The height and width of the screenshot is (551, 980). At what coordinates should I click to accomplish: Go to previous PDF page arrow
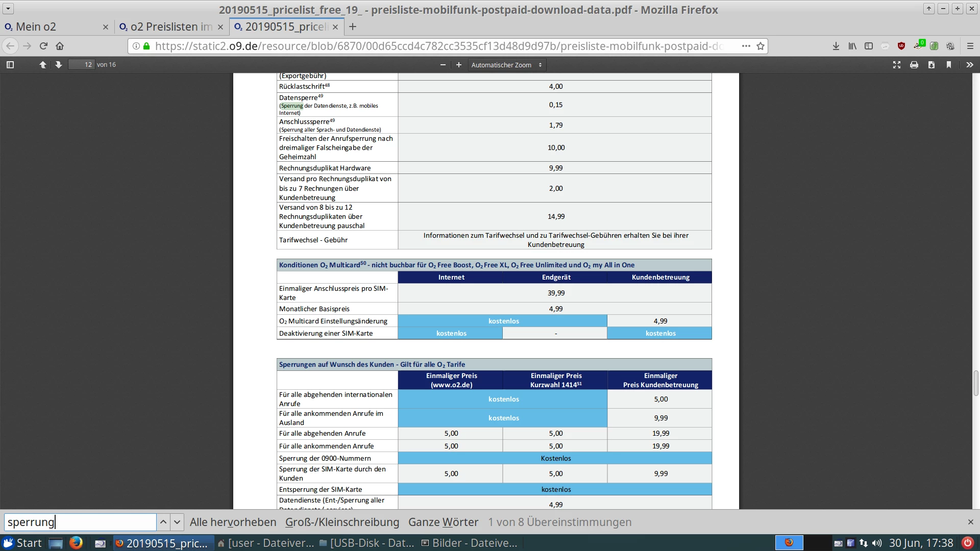click(x=43, y=65)
